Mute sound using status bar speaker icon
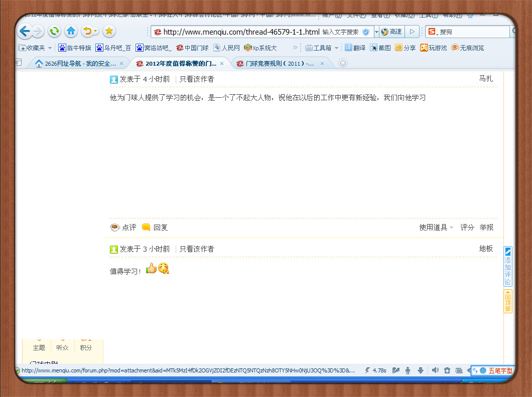Image resolution: width=532 pixels, height=397 pixels. click(435, 370)
